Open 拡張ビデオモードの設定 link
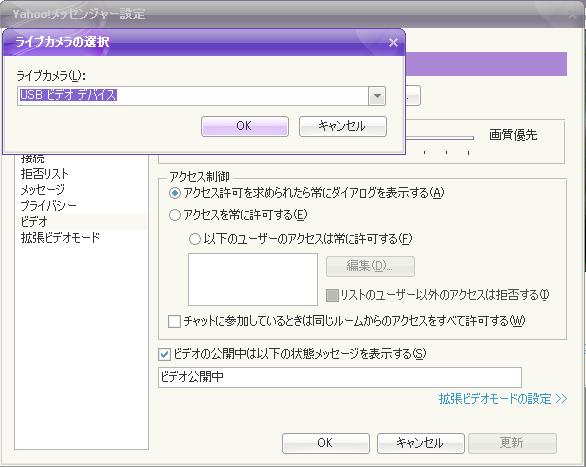Viewport: 586px width, 467px height. click(x=503, y=399)
